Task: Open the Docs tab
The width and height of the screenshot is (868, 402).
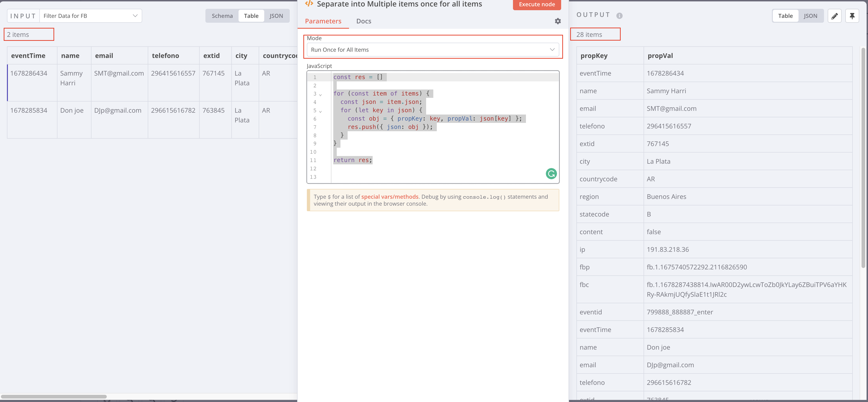Action: pyautogui.click(x=364, y=21)
